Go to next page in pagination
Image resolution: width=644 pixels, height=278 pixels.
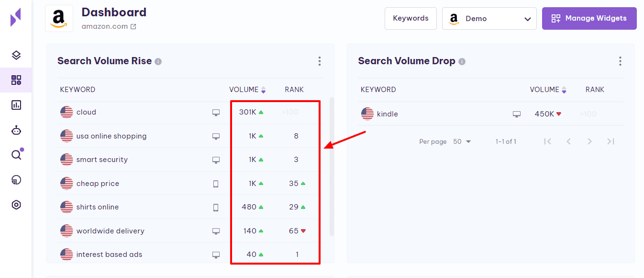pyautogui.click(x=589, y=141)
